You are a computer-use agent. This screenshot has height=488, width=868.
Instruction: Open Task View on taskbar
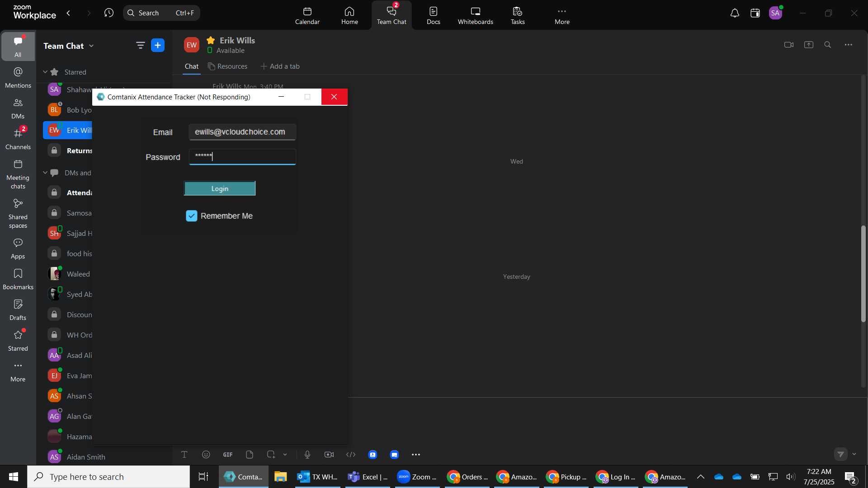tap(203, 477)
